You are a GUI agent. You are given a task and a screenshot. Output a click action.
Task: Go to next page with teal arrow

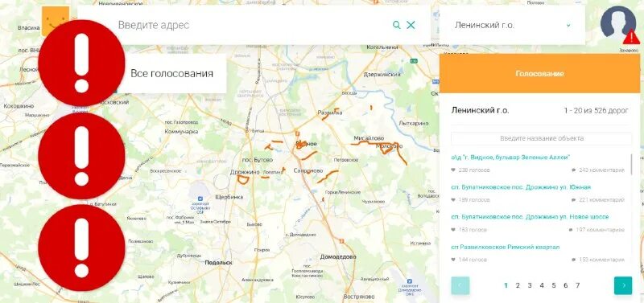click(623, 285)
